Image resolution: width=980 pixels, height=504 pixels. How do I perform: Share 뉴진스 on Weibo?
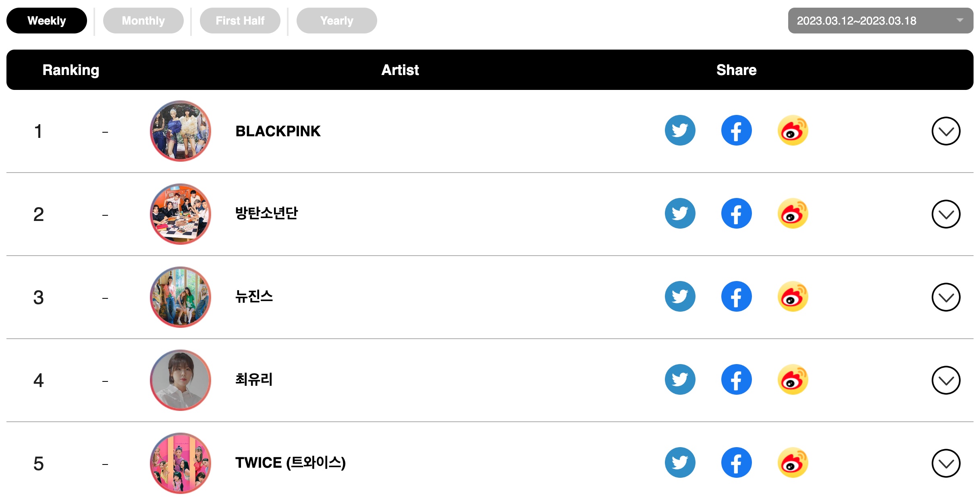(793, 297)
